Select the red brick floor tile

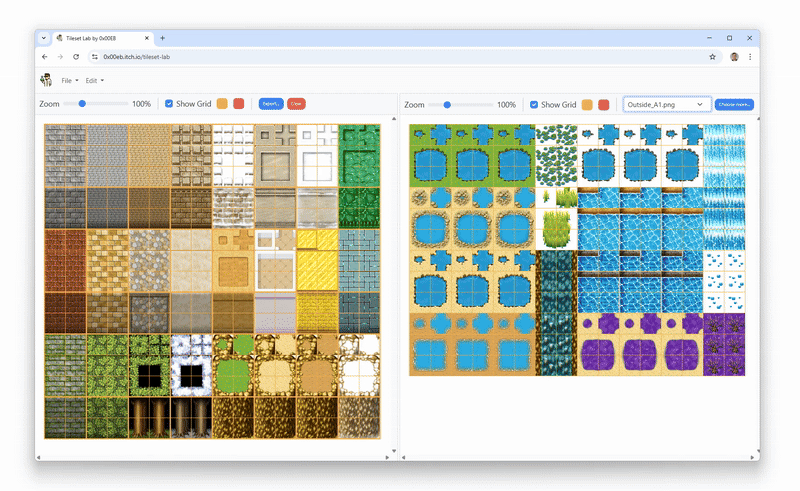(x=65, y=260)
